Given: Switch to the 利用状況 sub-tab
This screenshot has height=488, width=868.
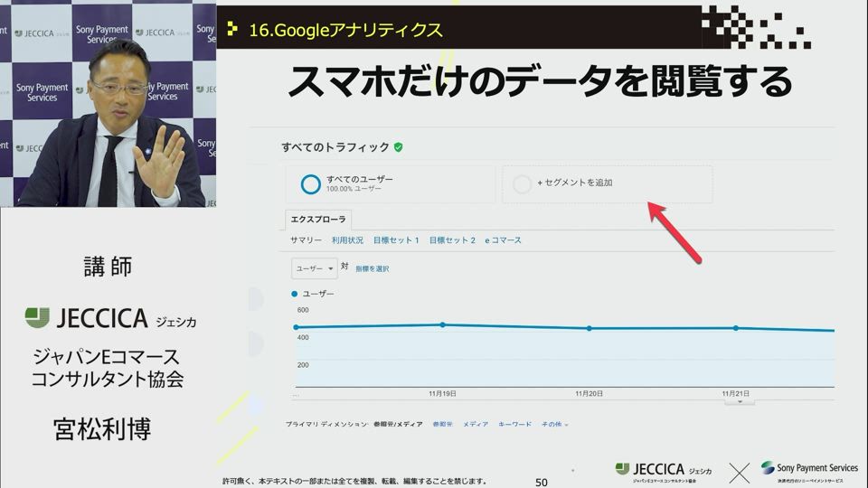Looking at the screenshot, I should [347, 240].
